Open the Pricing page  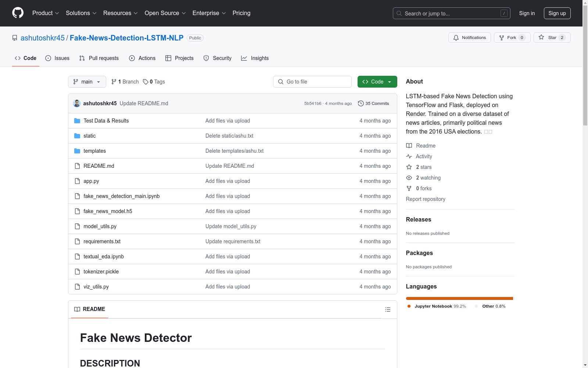pos(241,13)
